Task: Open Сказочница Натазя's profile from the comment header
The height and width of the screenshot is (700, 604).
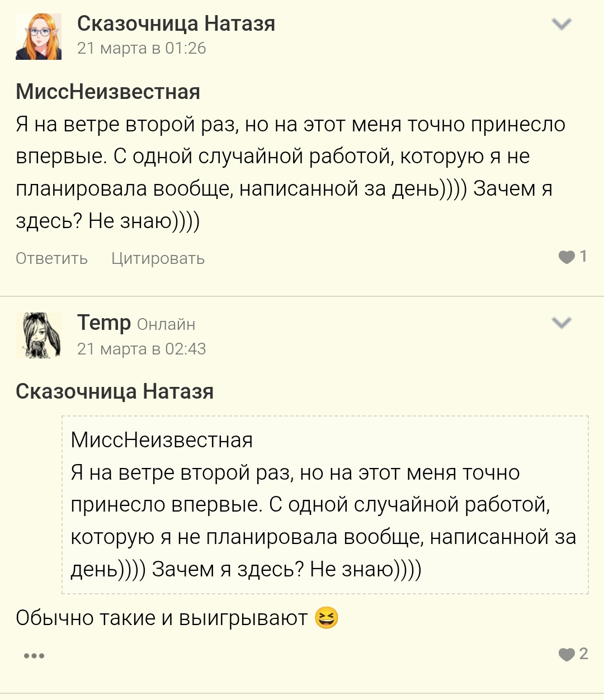Action: click(x=176, y=24)
